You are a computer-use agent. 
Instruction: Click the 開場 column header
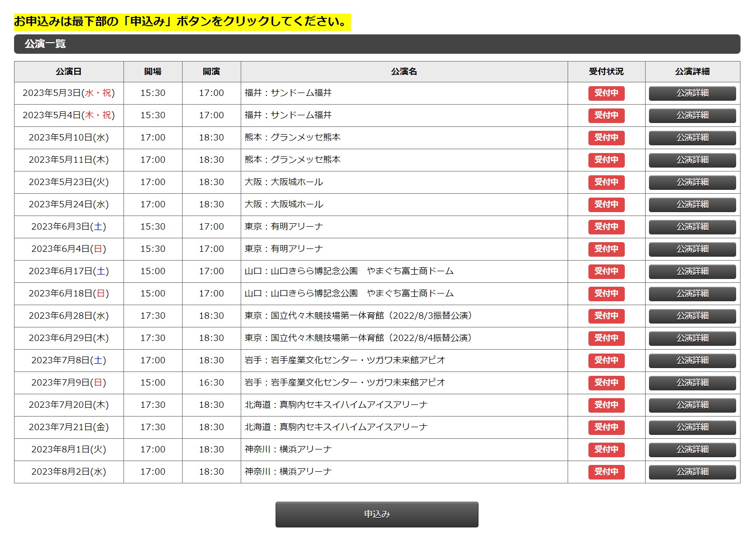[x=153, y=72]
